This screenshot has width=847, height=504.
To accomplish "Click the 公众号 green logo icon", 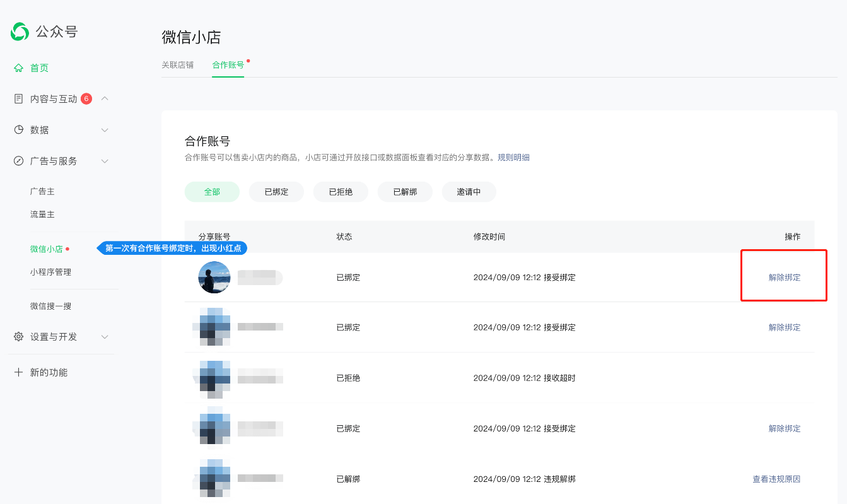I will pyautogui.click(x=20, y=32).
